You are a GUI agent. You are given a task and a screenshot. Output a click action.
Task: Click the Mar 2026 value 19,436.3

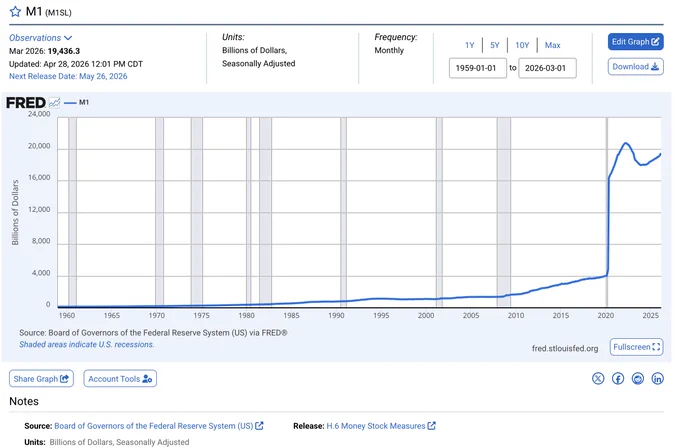64,51
